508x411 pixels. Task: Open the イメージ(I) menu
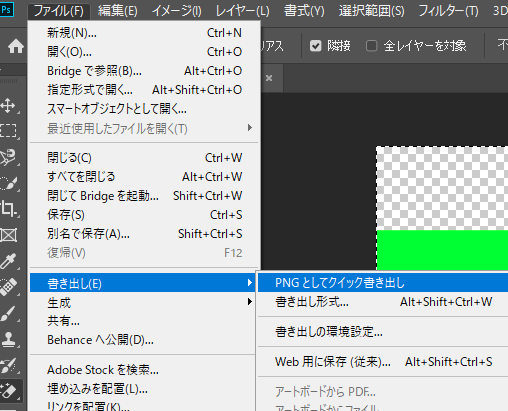[x=177, y=11]
